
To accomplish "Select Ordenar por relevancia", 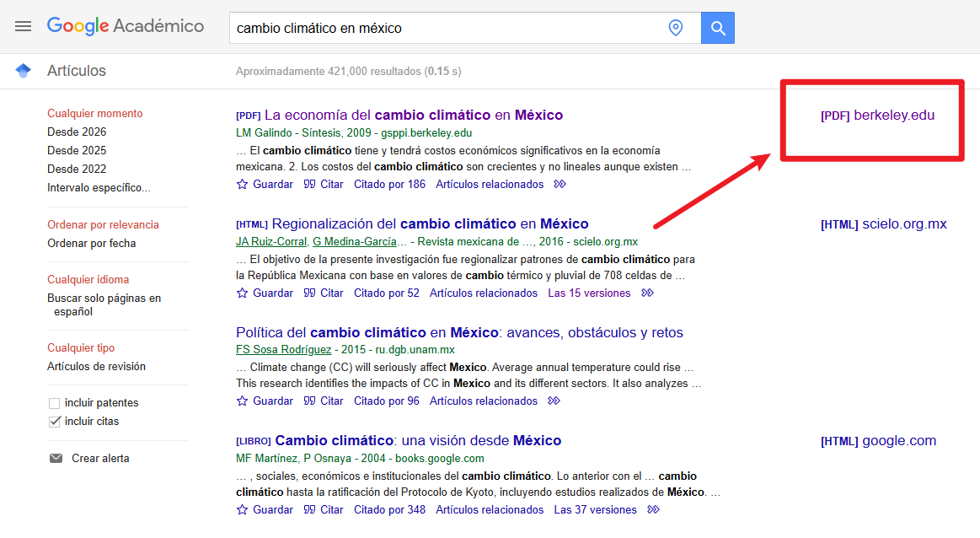I will [x=103, y=224].
